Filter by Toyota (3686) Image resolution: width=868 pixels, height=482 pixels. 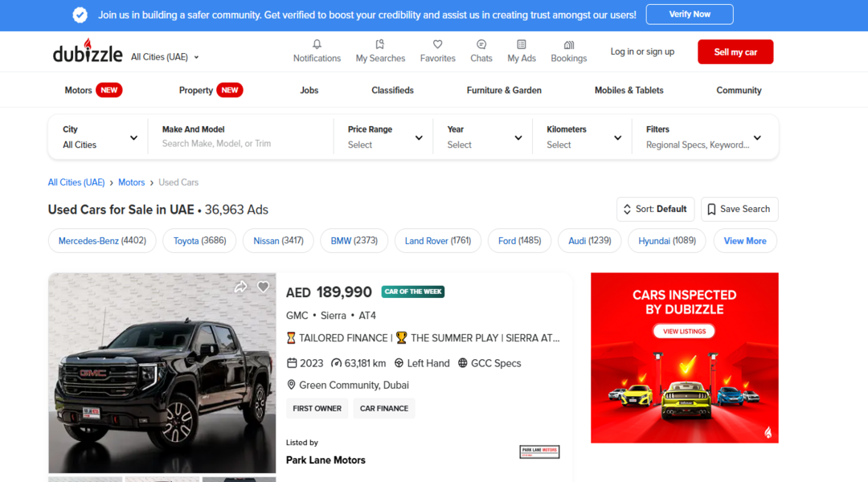point(199,241)
